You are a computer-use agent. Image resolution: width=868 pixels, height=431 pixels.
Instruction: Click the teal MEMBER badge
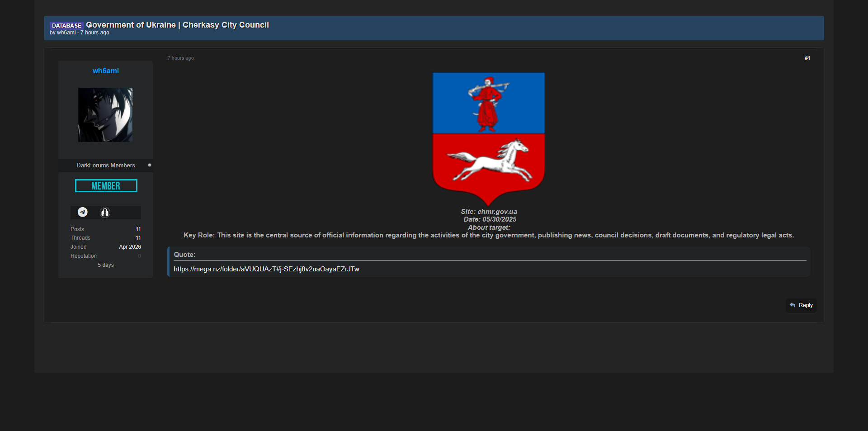tap(106, 186)
